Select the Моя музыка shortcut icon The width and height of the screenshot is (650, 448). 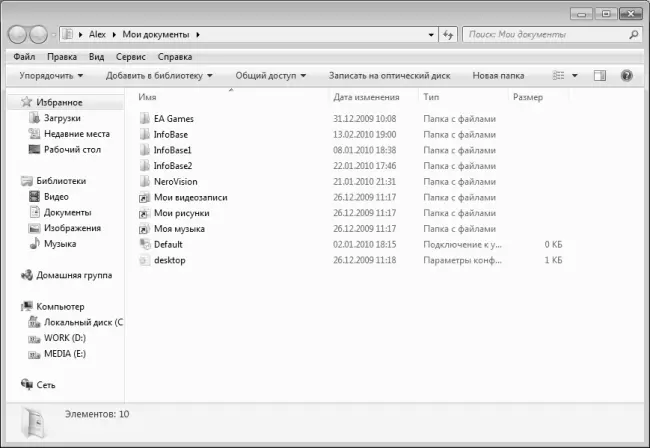pyautogui.click(x=144, y=229)
